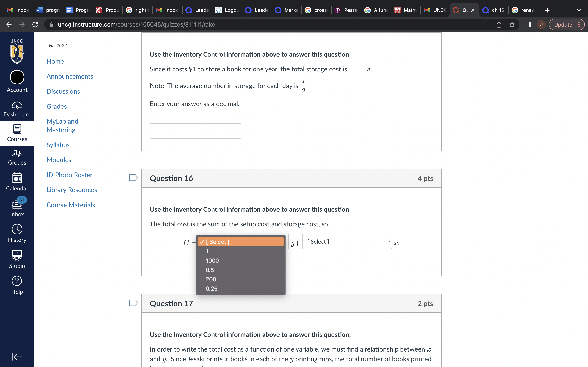Open the second Select dropdown before x
The image size is (588, 367).
(x=347, y=242)
